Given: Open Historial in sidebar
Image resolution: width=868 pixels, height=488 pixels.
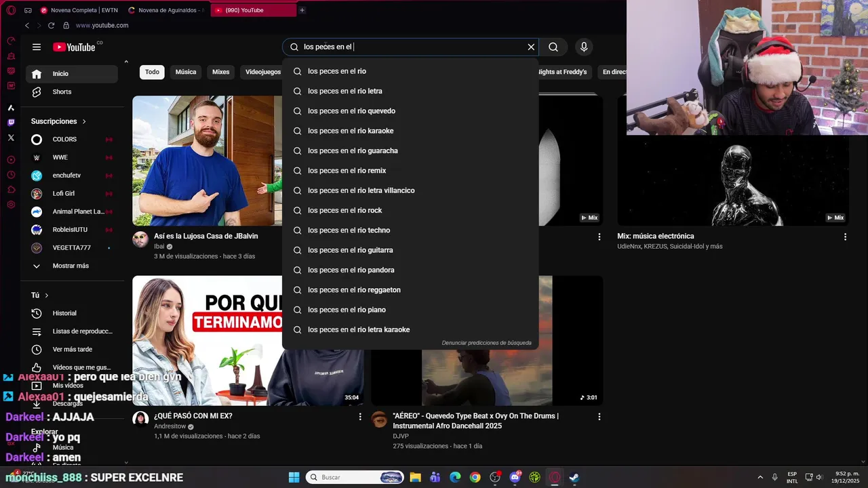Looking at the screenshot, I should [72, 313].
